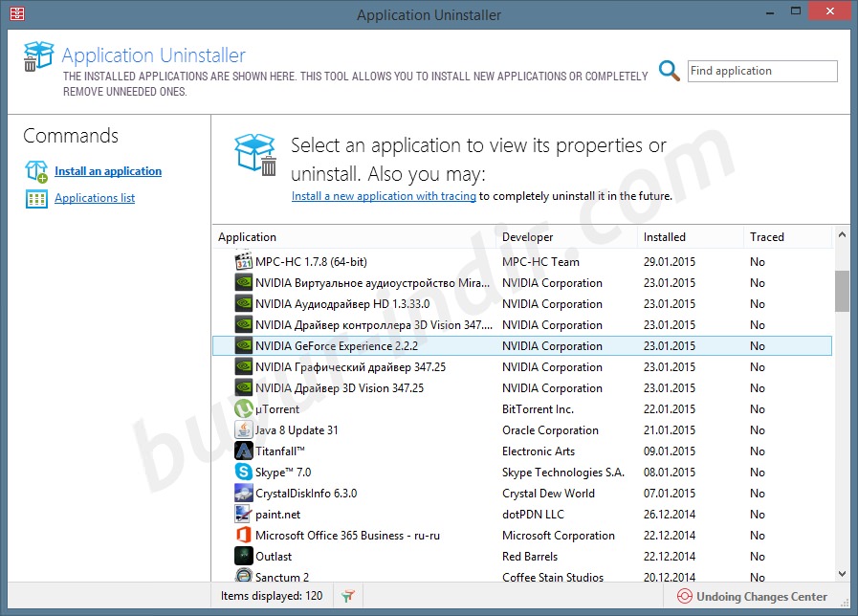Click the NVIDIA Драйвер контроллера 3D Vision icon

244,324
